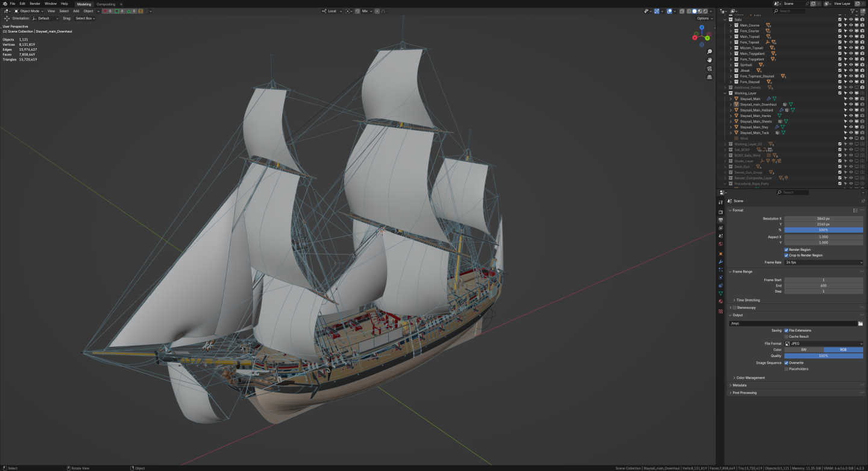Open the Window menu
The width and height of the screenshot is (868, 471).
(51, 4)
